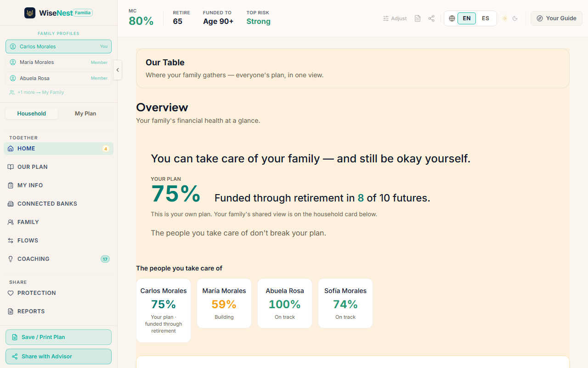This screenshot has height=368, width=588.
Task: Switch to the Household tab
Action: pos(32,114)
